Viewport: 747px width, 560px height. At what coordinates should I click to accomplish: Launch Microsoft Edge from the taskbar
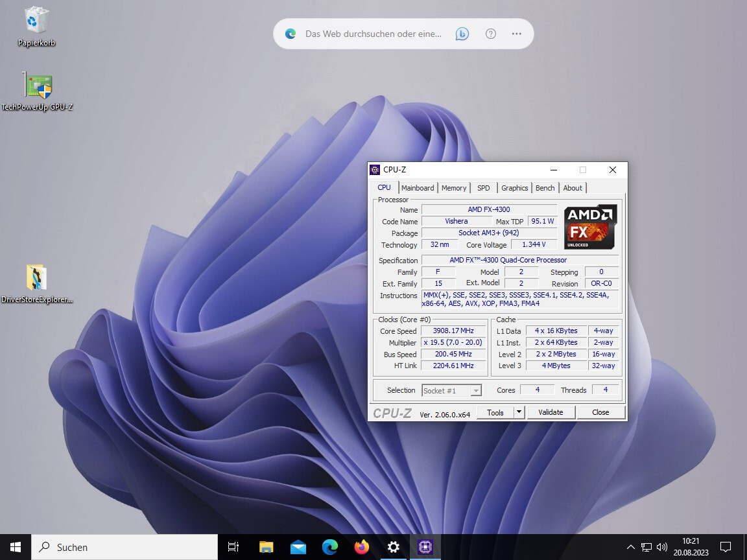coord(329,547)
